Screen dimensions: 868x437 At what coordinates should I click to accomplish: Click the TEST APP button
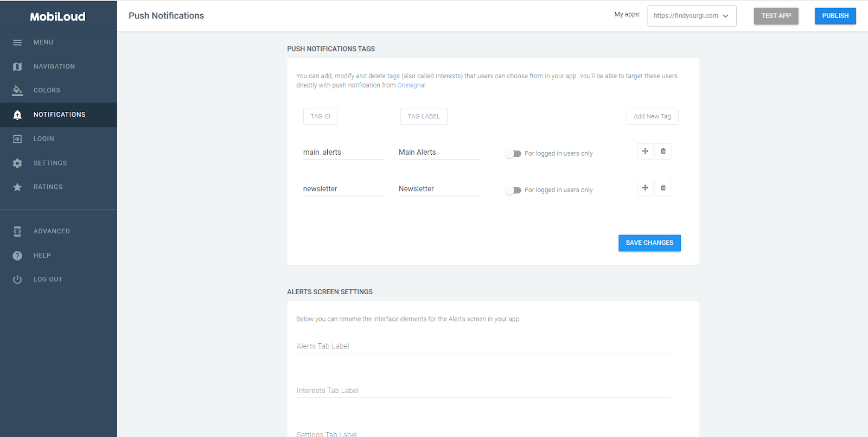click(776, 16)
